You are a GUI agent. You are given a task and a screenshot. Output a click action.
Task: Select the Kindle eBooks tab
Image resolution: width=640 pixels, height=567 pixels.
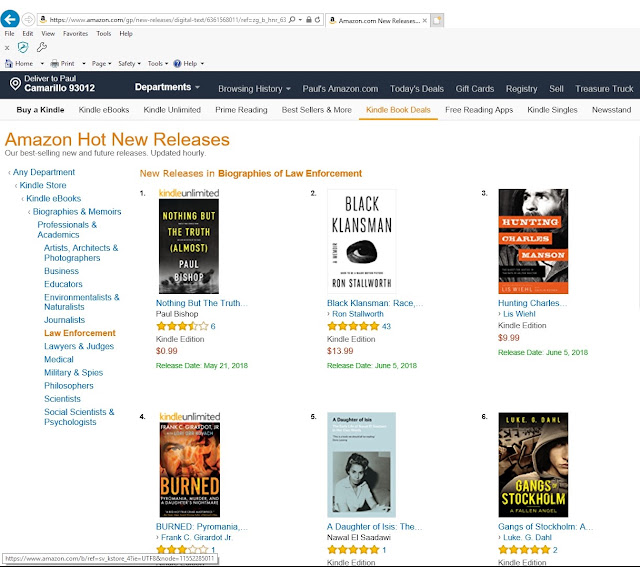pos(104,110)
